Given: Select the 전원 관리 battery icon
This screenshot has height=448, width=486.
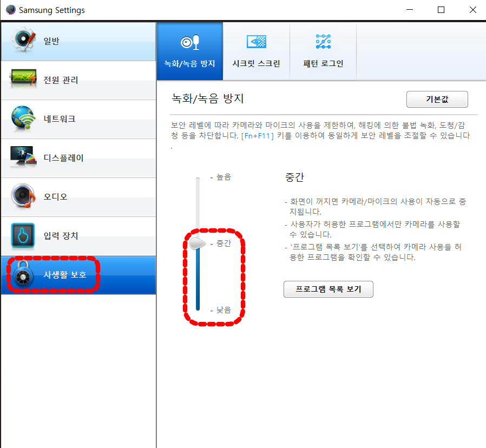Looking at the screenshot, I should point(23,77).
